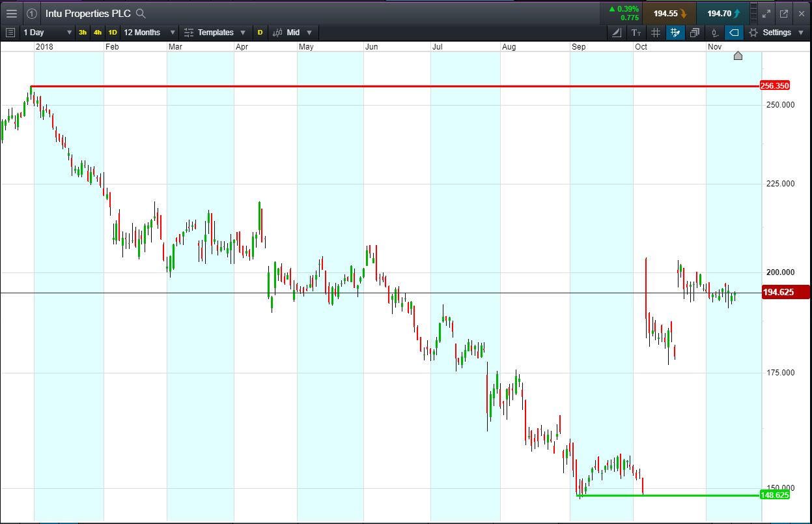Image resolution: width=812 pixels, height=524 pixels.
Task: Expand the Settings dropdown arrow
Action: (801, 32)
